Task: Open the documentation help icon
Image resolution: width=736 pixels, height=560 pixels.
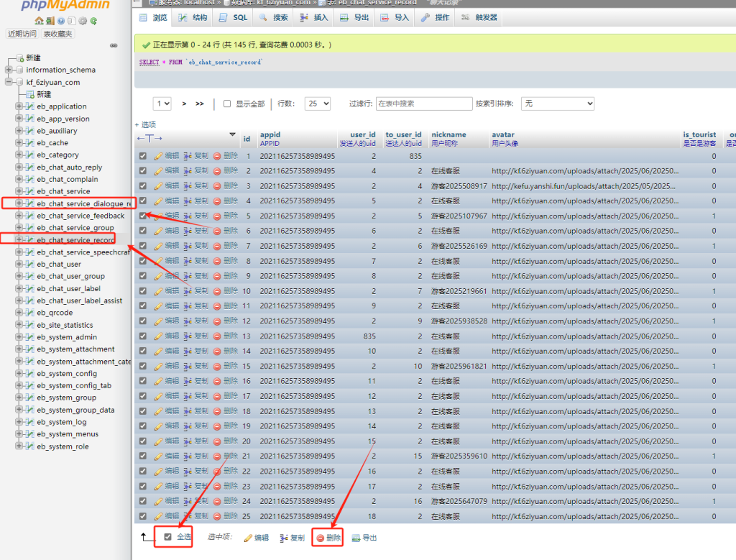Action: click(x=61, y=21)
